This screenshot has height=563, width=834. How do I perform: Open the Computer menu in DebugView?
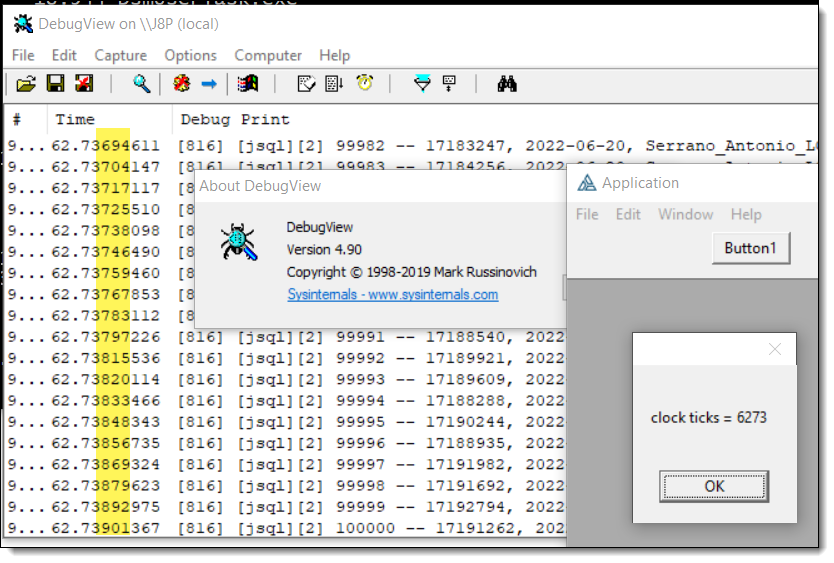point(268,55)
